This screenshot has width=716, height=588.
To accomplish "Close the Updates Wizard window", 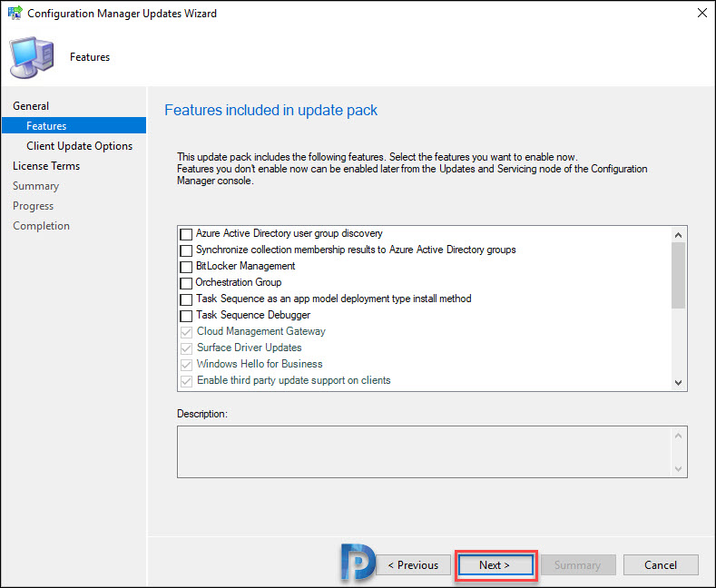I will [701, 13].
